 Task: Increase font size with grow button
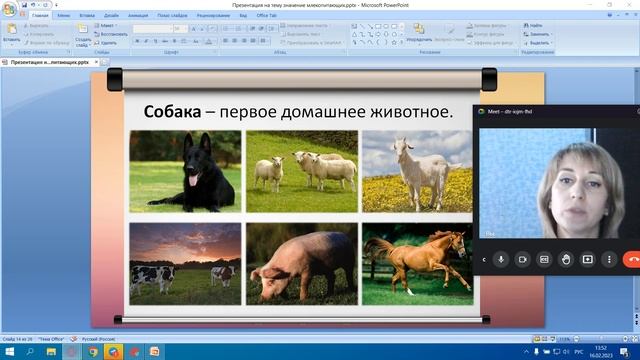pyautogui.click(x=194, y=29)
